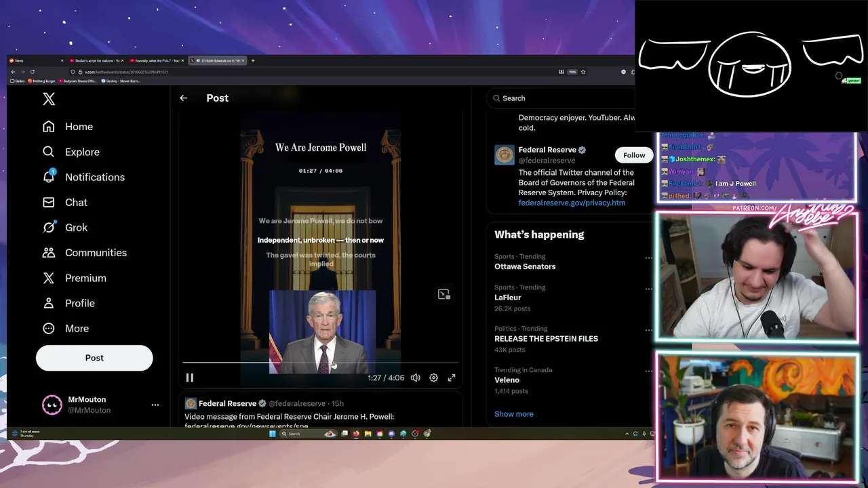Open the Windows Start menu
868x488 pixels.
pyautogui.click(x=272, y=434)
